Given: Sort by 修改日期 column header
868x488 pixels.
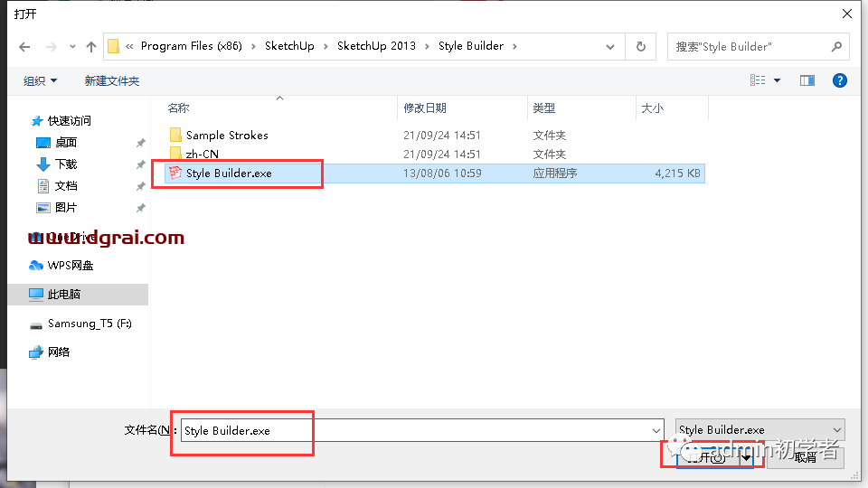Looking at the screenshot, I should tap(425, 108).
